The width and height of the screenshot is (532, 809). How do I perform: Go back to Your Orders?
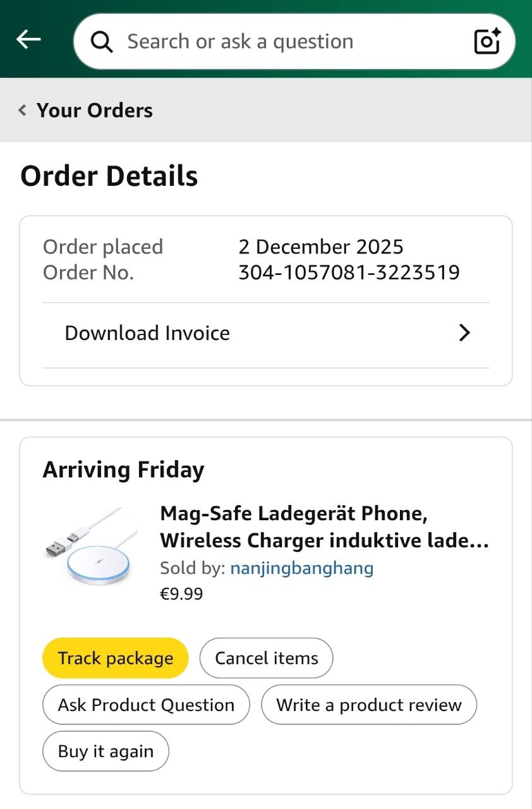point(95,111)
